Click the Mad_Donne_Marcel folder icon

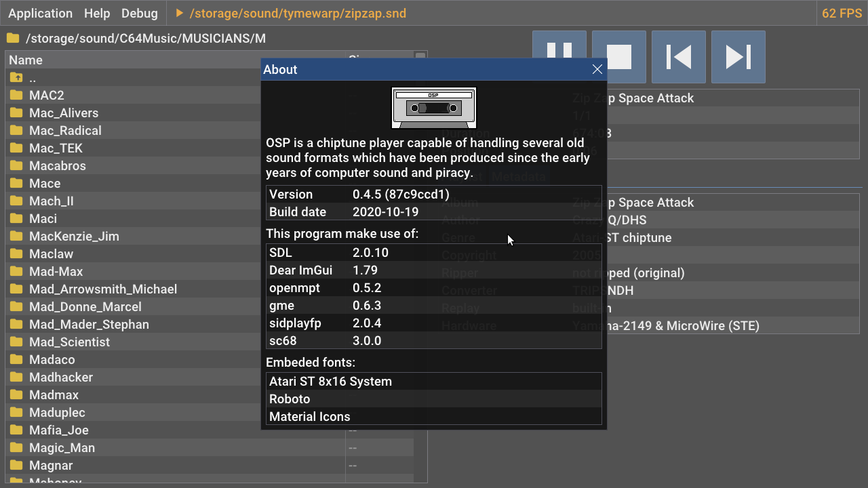click(16, 307)
